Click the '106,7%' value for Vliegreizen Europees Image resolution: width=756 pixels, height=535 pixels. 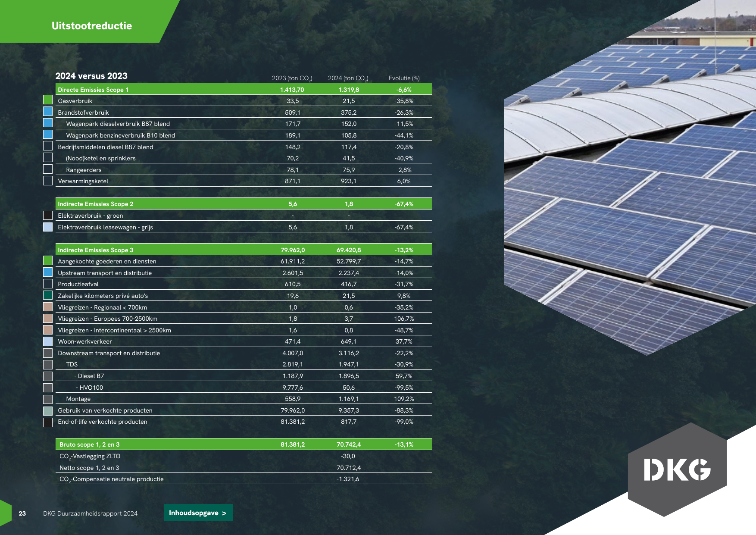(x=404, y=319)
